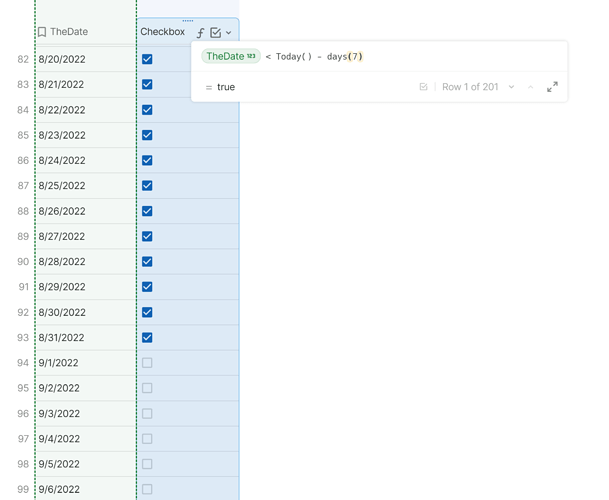Click the result type checkbox icon
This screenshot has width=609, height=500.
tap(423, 87)
